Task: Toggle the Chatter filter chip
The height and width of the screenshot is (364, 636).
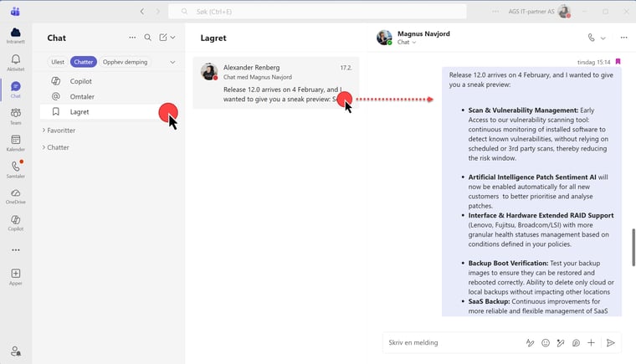Action: click(83, 62)
